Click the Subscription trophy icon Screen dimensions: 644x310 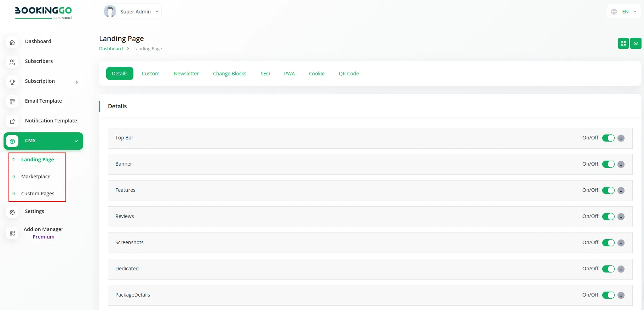click(12, 82)
